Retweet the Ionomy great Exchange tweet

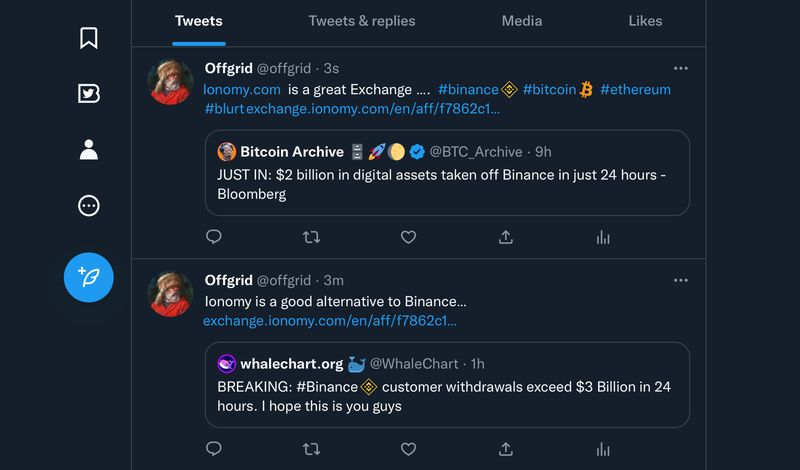coord(311,237)
